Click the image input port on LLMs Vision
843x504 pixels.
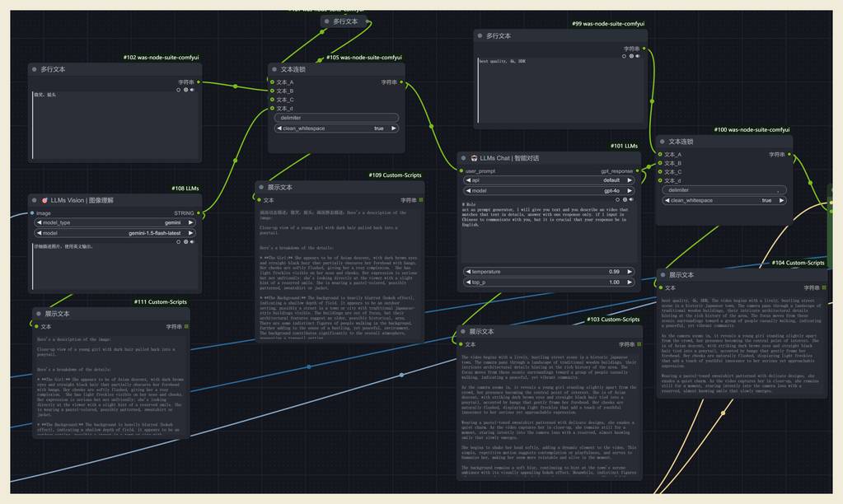(32, 213)
